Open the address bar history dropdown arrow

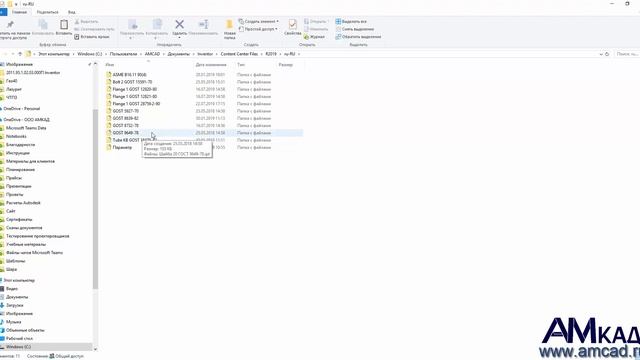[x=601, y=54]
